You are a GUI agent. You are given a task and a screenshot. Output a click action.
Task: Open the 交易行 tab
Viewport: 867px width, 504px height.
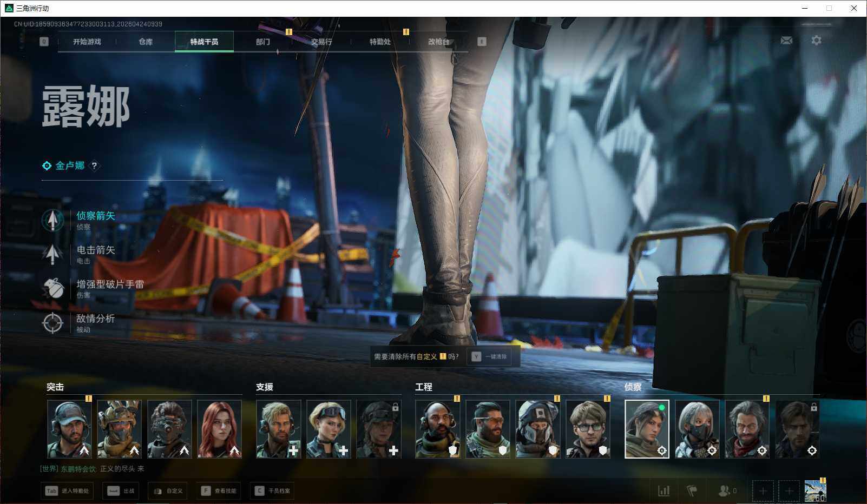321,42
